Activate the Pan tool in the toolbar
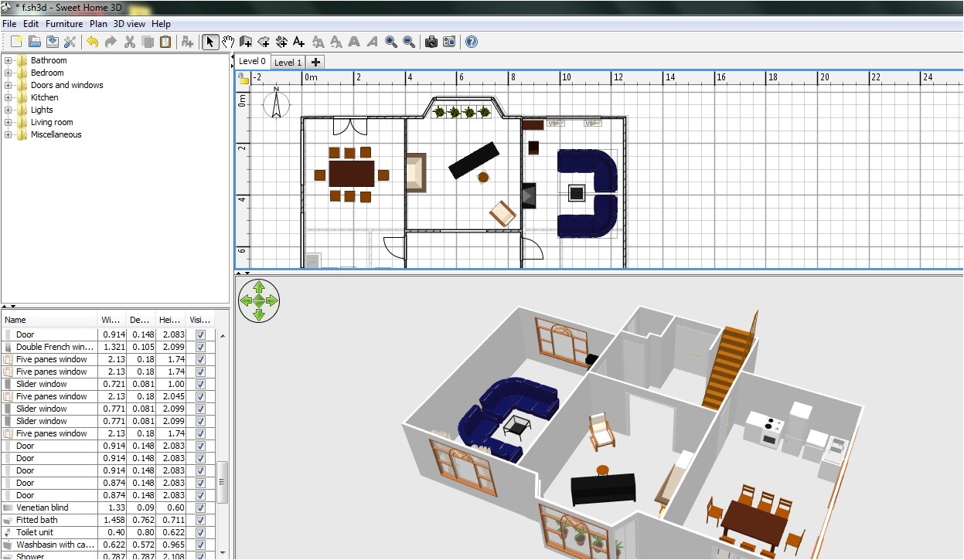Screen dimensions: 964x560 coord(229,42)
